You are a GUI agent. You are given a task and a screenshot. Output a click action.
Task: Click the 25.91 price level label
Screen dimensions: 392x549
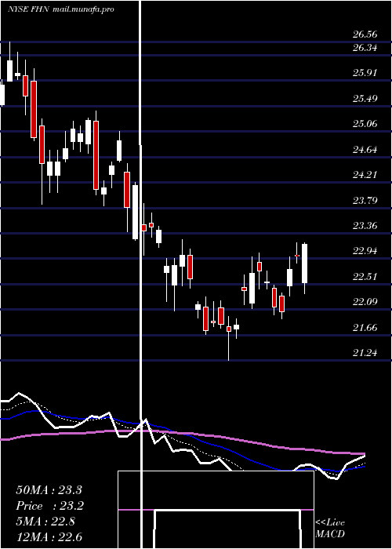click(365, 73)
